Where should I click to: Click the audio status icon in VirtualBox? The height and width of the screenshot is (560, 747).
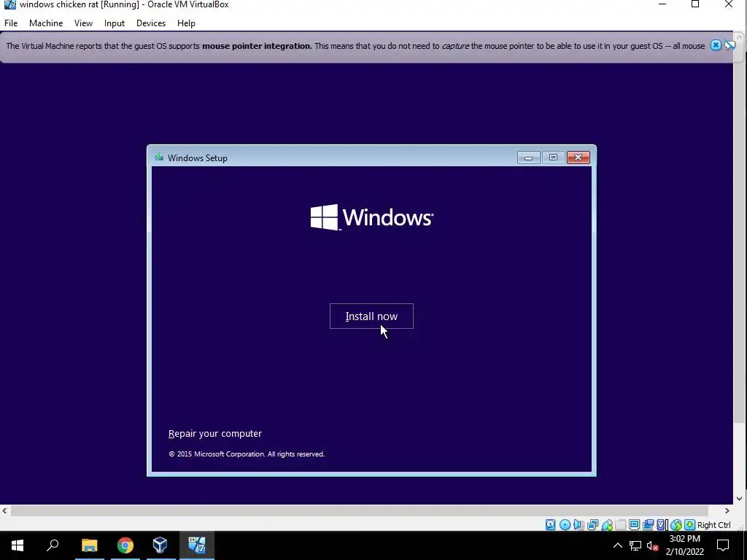click(578, 525)
